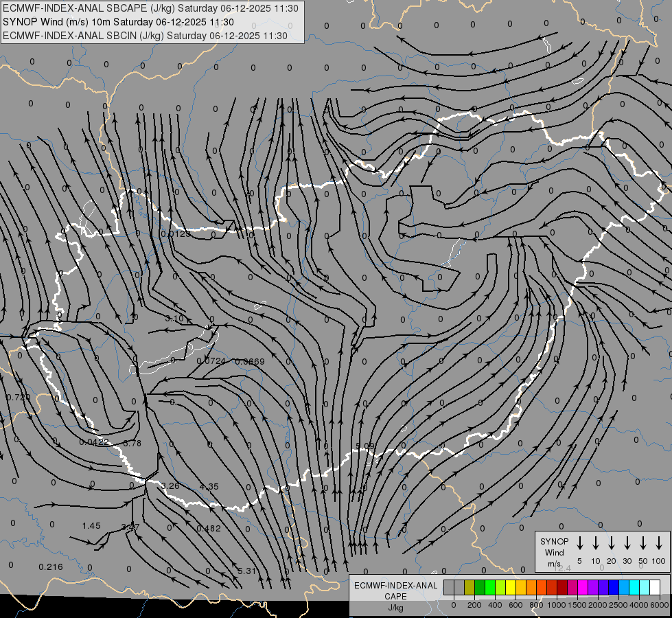Click the 3.10 value on the map
The image size is (672, 618).
tap(174, 318)
